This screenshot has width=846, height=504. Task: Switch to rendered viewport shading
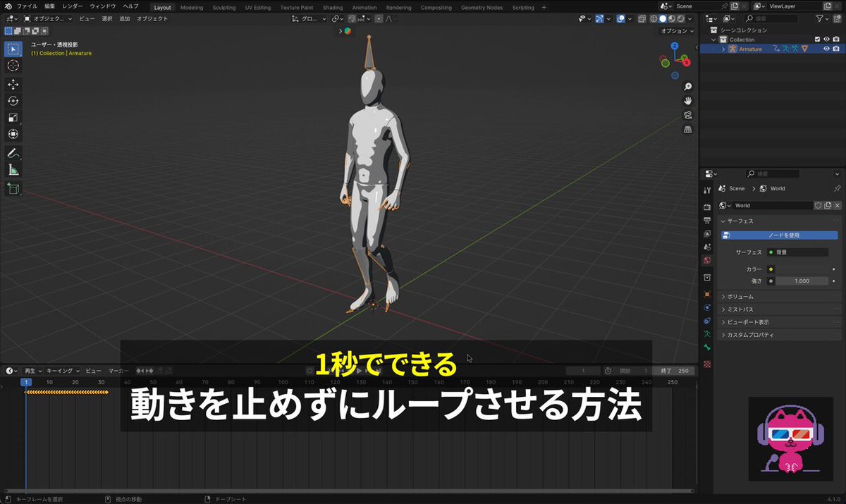point(680,19)
